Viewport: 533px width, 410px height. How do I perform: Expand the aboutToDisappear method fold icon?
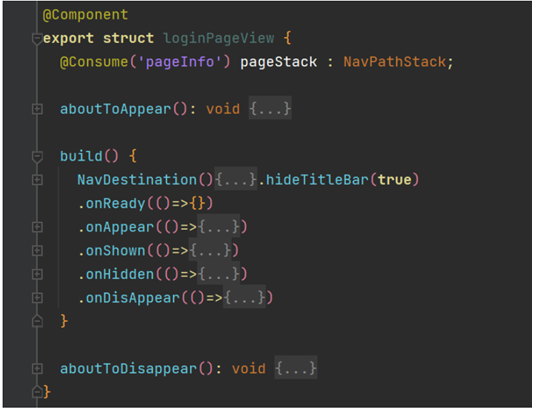tap(37, 369)
